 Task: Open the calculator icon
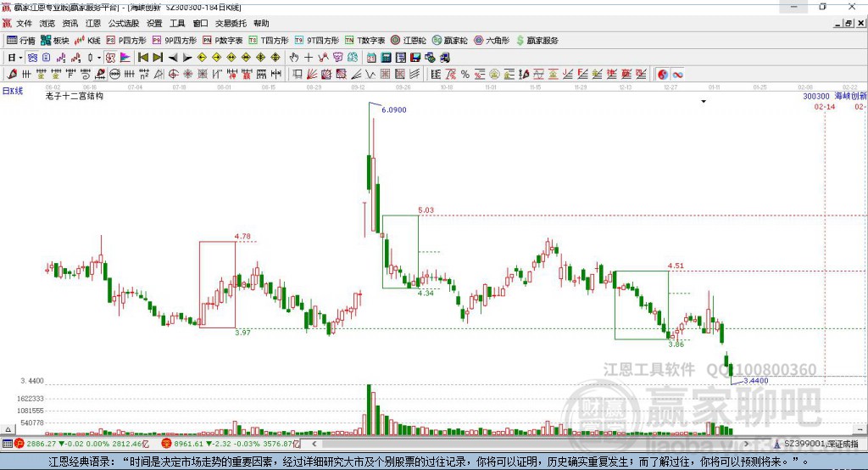pos(386,58)
